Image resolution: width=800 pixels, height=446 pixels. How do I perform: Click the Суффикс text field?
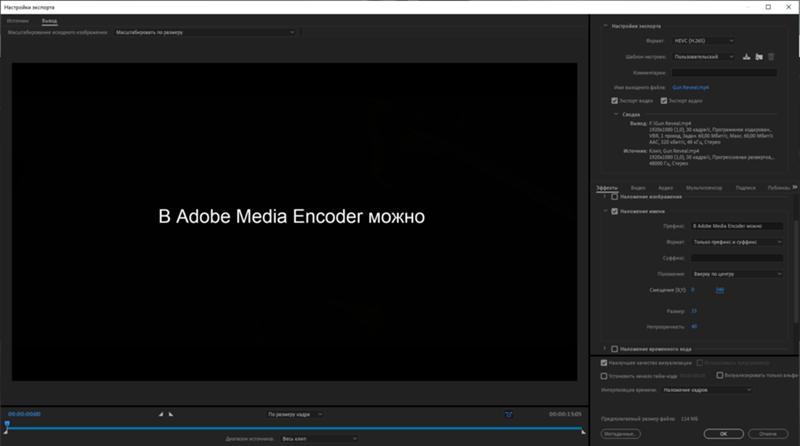point(737,258)
